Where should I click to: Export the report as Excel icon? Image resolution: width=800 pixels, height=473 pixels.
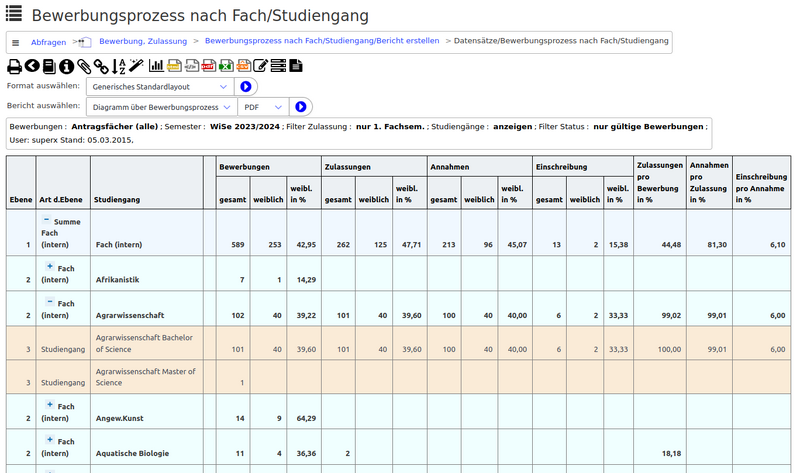(x=226, y=65)
